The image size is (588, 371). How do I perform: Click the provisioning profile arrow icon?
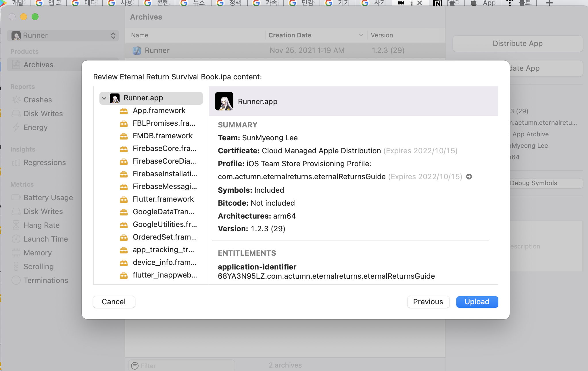(x=469, y=177)
